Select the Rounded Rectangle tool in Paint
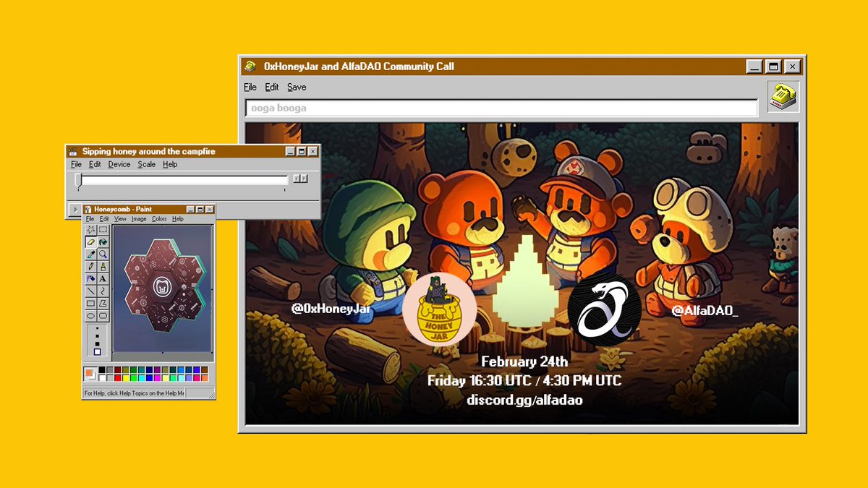Image resolution: width=868 pixels, height=488 pixels. pyautogui.click(x=103, y=315)
